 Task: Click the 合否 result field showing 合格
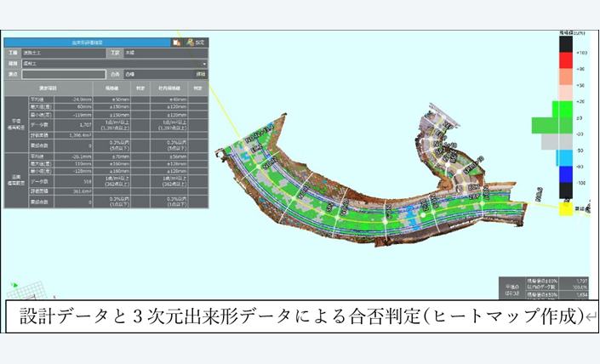(162, 74)
